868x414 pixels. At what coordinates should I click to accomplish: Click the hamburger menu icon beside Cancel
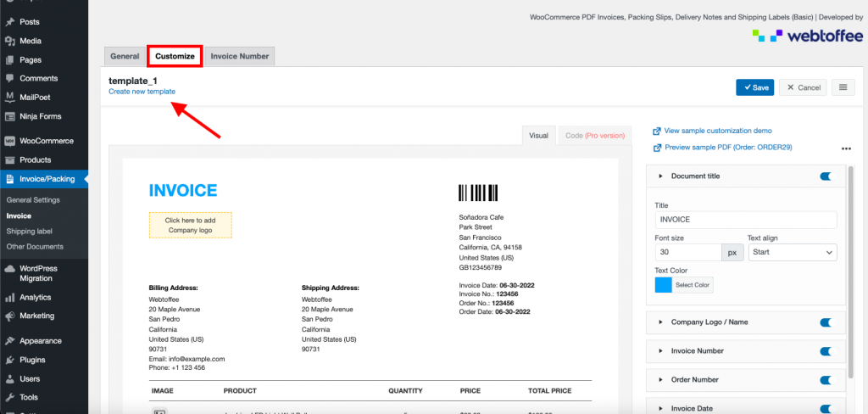pyautogui.click(x=842, y=87)
